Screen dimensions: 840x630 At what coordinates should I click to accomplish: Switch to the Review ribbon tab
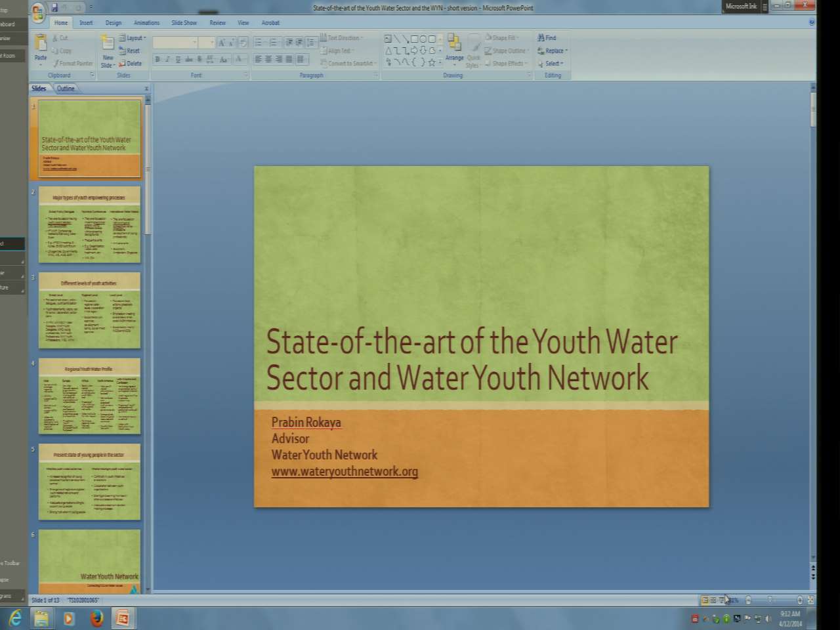click(x=217, y=23)
